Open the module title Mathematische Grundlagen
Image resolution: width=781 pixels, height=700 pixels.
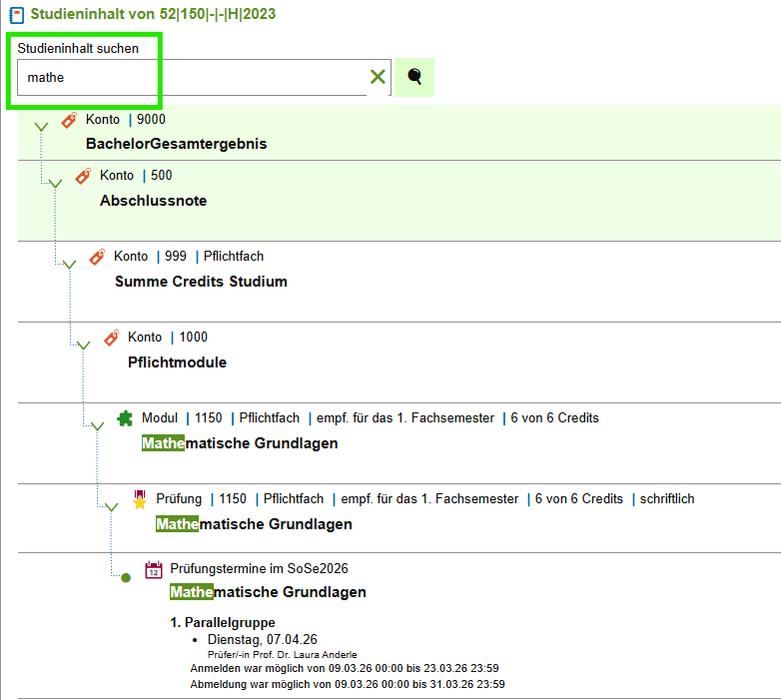(x=240, y=443)
